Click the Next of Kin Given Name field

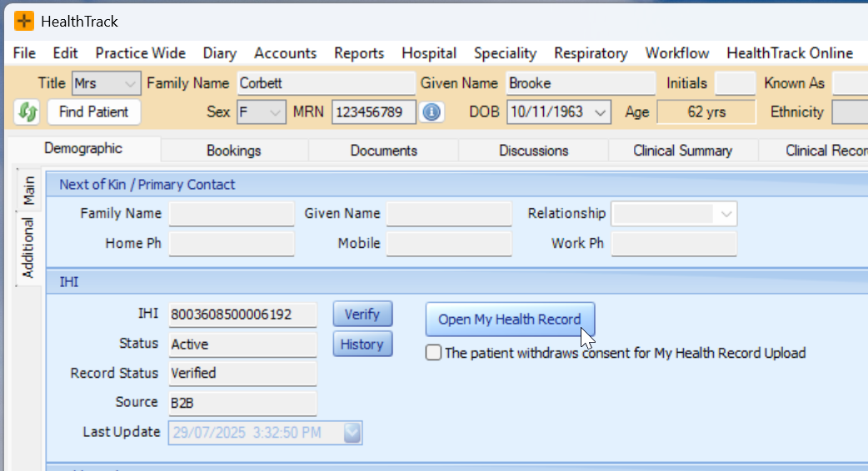[449, 214]
